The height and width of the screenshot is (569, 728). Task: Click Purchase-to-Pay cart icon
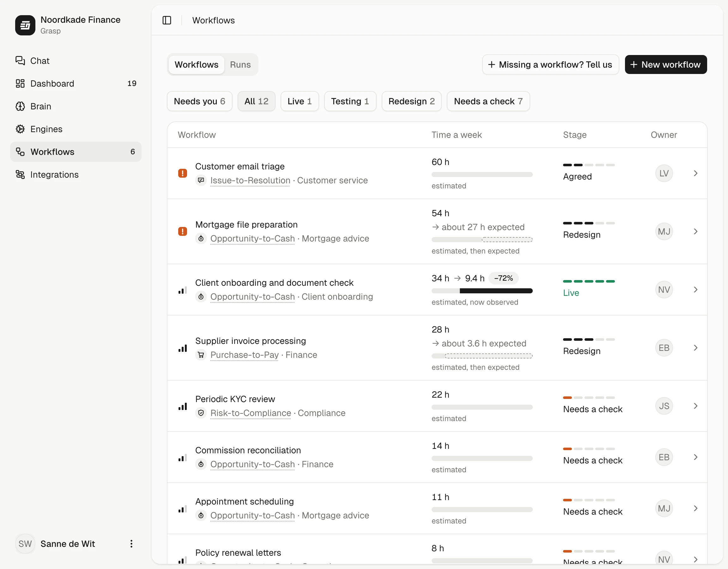(201, 355)
